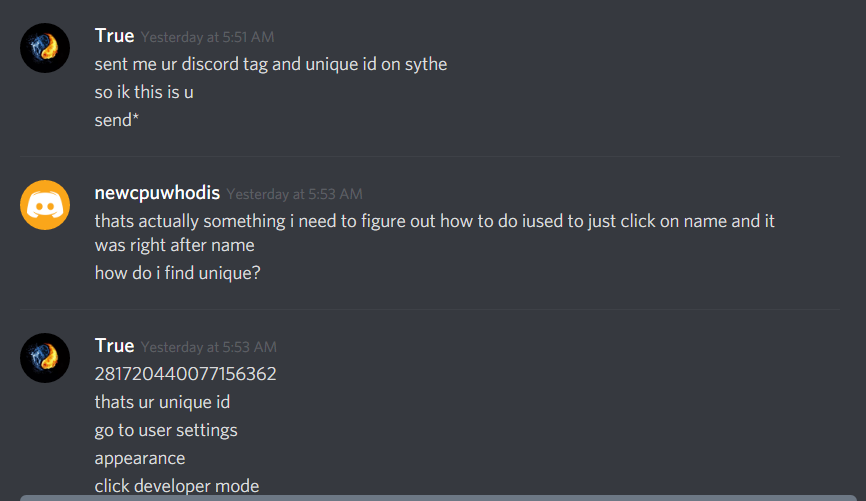Select the message 'go to user settings'
Screen dimensions: 866x501
point(166,430)
